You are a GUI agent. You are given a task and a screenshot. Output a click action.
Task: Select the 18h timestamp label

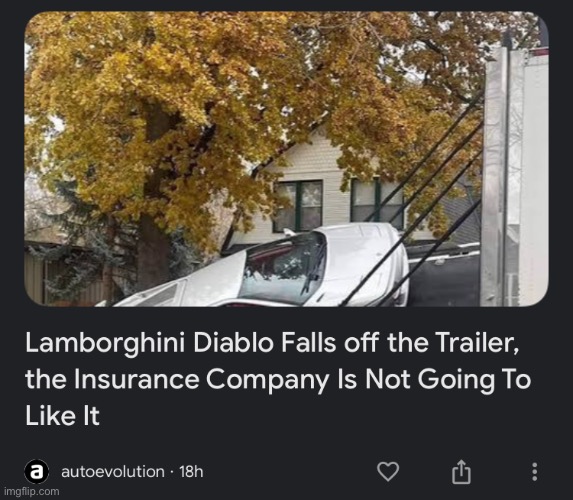[191, 471]
